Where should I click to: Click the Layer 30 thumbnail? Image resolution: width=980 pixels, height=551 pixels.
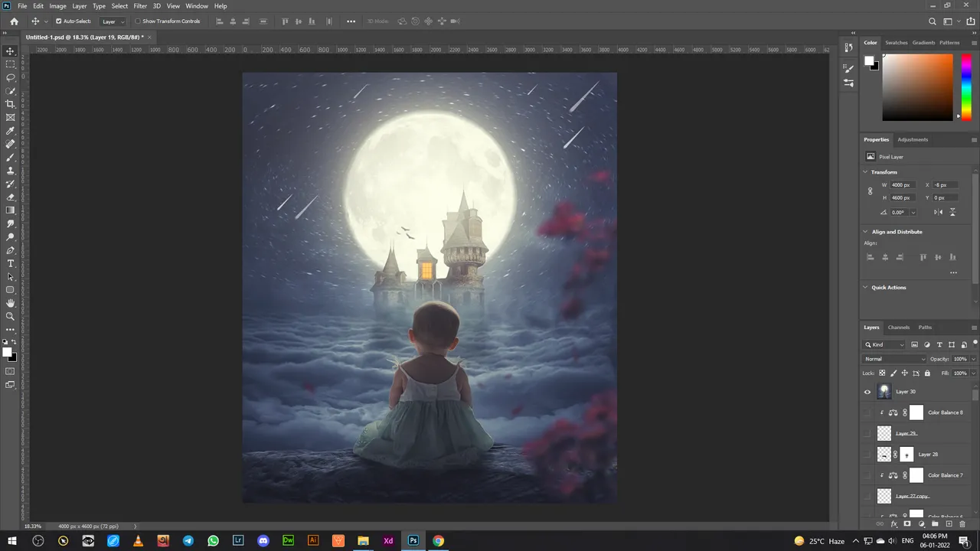tap(884, 392)
